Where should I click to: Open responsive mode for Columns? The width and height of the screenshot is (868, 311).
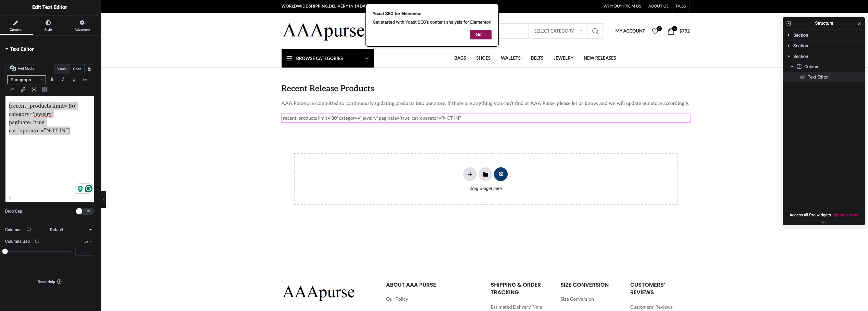click(29, 229)
